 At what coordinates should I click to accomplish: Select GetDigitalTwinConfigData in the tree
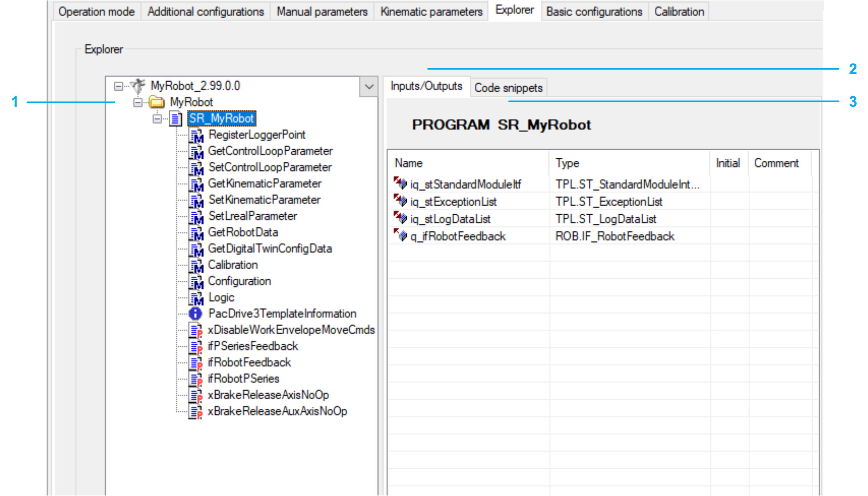click(269, 249)
